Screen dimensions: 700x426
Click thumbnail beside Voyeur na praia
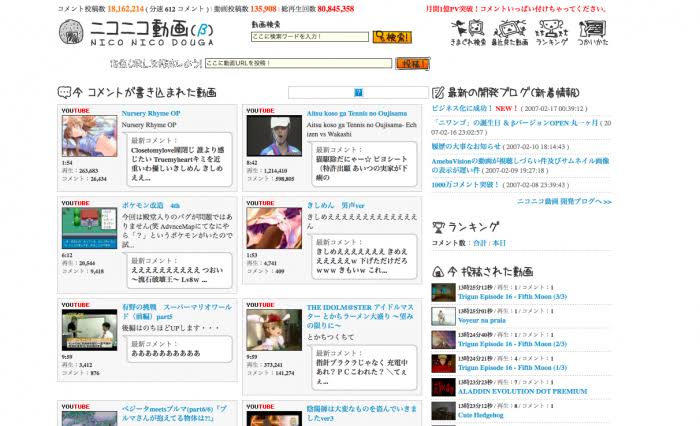point(443,316)
